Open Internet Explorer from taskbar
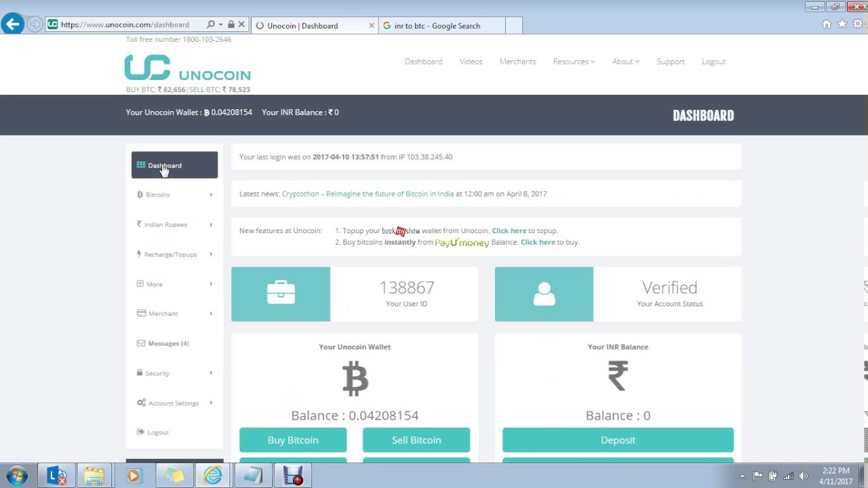 [x=213, y=476]
